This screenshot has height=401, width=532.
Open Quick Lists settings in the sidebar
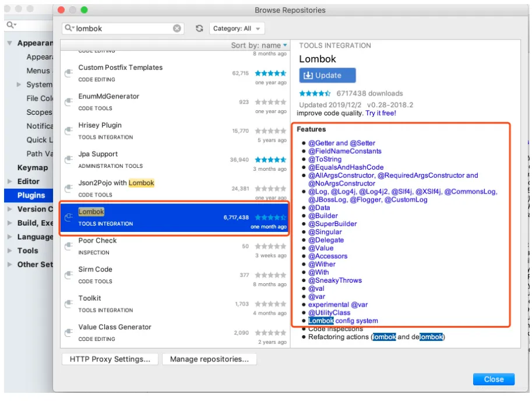[40, 140]
